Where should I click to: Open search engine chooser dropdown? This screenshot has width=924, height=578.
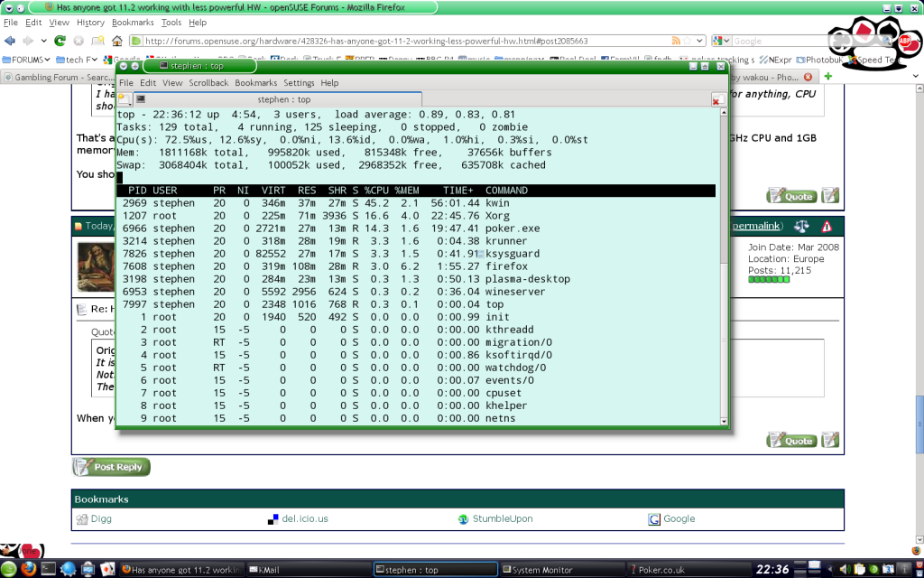721,41
